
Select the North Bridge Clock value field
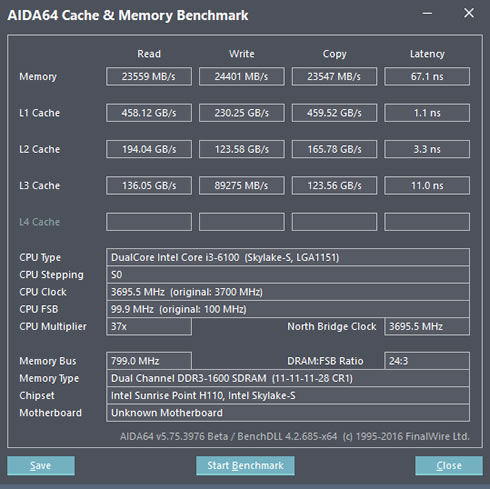point(427,326)
